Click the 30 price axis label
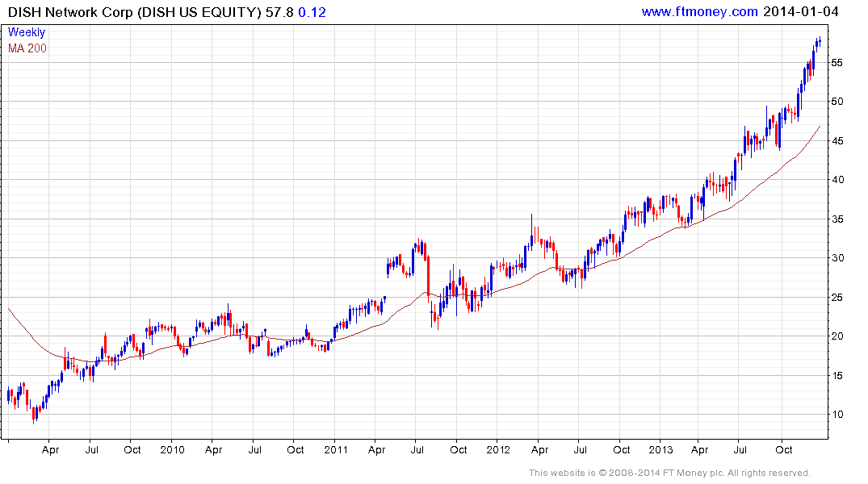Image resolution: width=868 pixels, height=484 pixels. click(837, 258)
